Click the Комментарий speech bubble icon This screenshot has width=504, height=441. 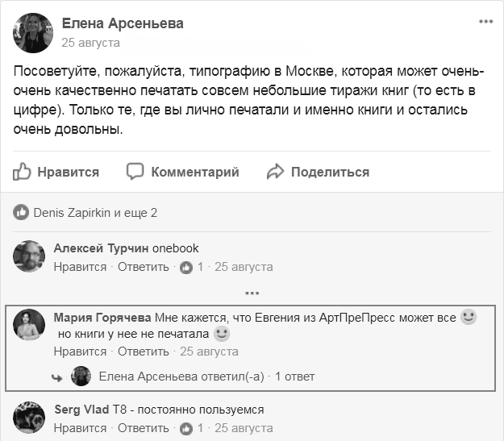pos(135,171)
